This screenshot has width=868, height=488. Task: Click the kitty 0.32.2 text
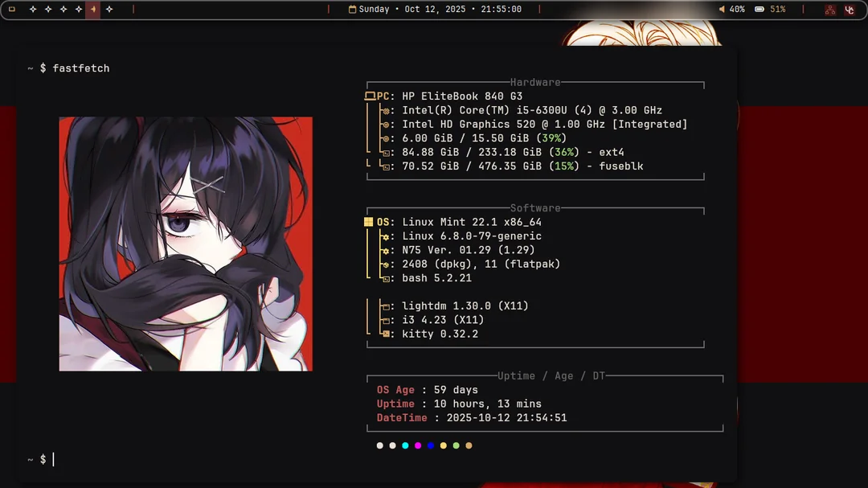point(440,334)
